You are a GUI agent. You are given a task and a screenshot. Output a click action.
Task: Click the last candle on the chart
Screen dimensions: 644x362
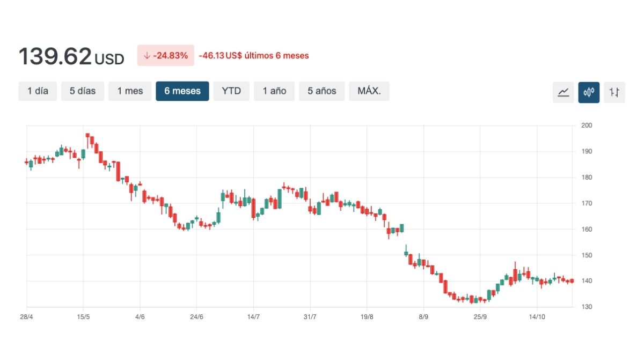[x=573, y=281]
